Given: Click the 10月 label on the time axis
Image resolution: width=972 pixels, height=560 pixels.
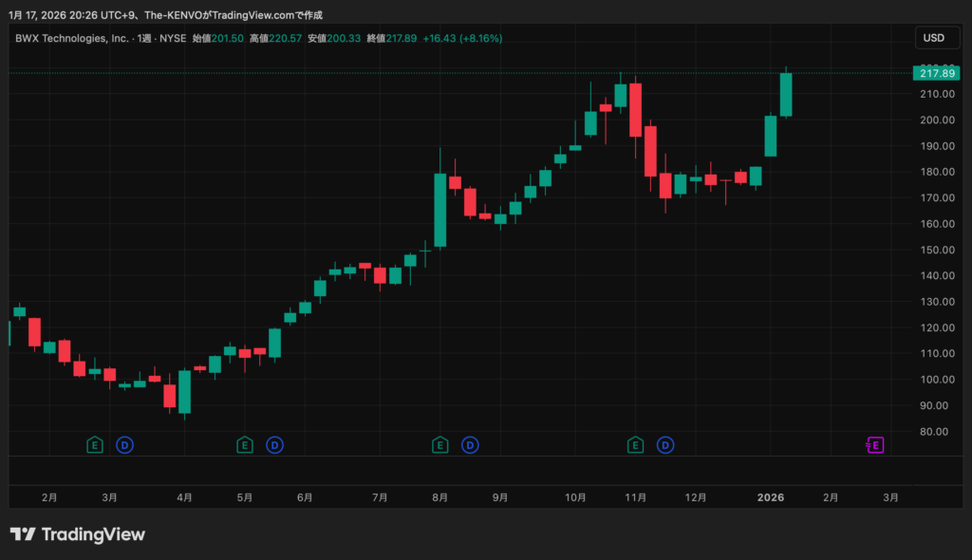Looking at the screenshot, I should (574, 496).
